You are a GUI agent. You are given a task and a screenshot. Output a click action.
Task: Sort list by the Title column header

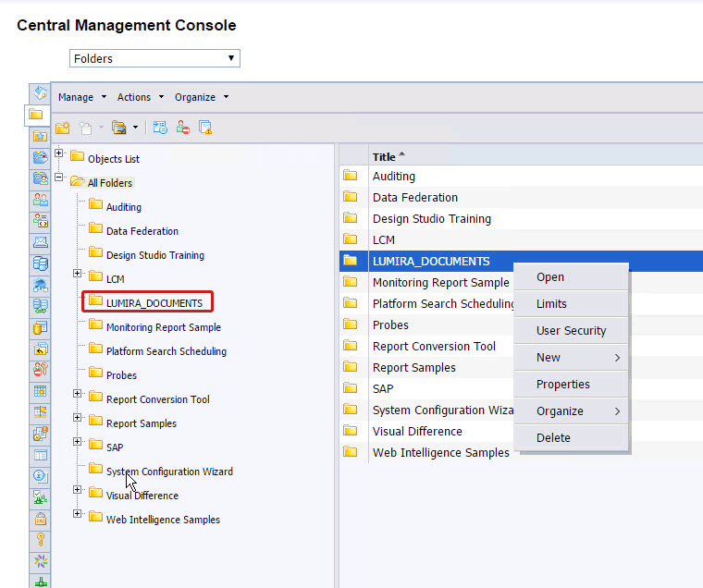(384, 157)
